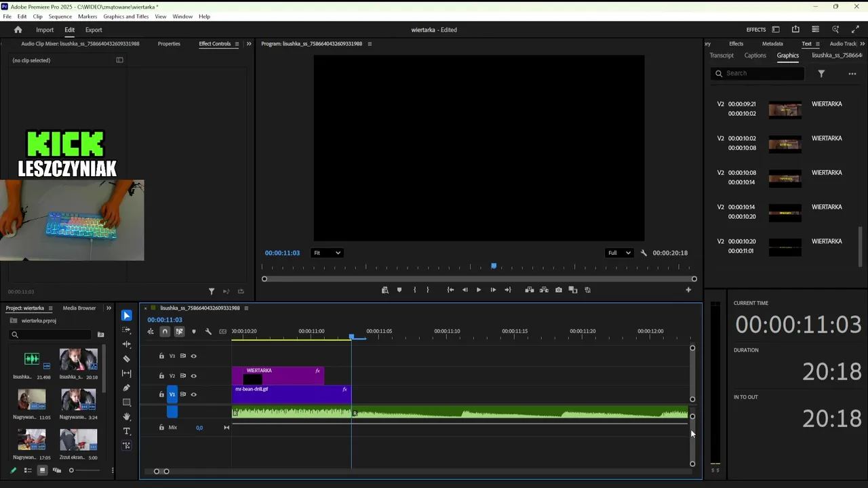868x488 pixels.
Task: Open the timeline sequence panel menu
Action: pos(246,308)
